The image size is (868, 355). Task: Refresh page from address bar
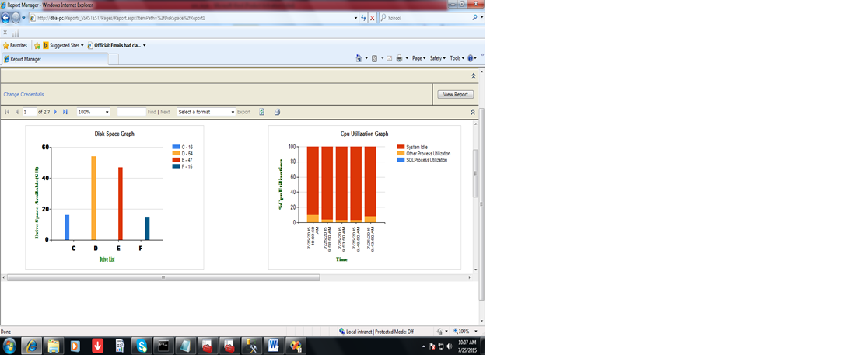[363, 17]
